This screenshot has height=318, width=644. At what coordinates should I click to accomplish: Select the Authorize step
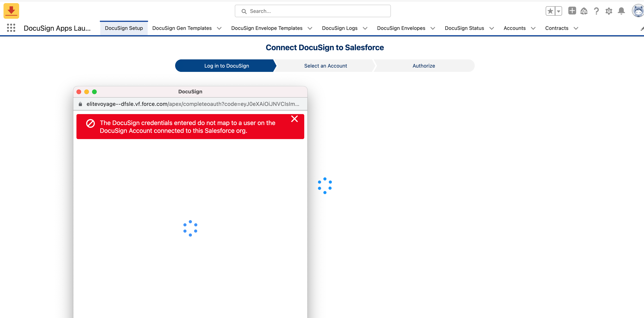click(x=424, y=66)
